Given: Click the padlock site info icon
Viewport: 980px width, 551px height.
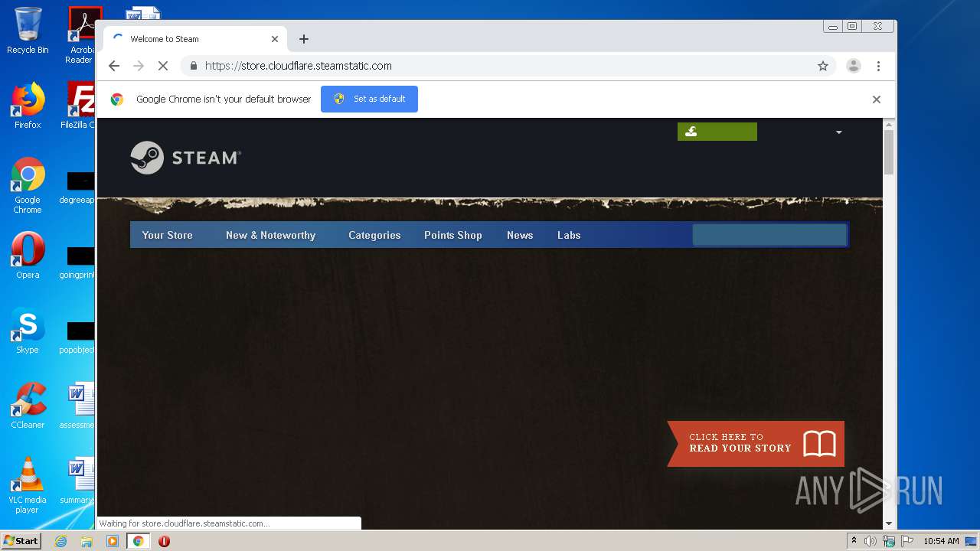Looking at the screenshot, I should coord(194,66).
